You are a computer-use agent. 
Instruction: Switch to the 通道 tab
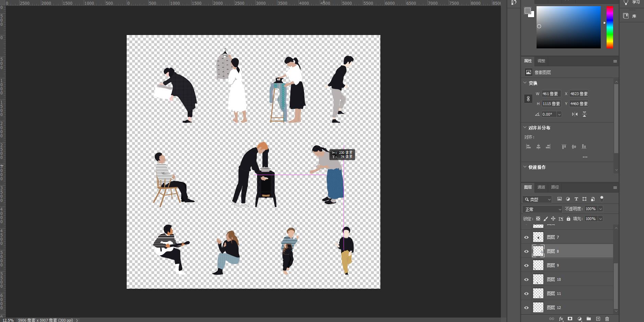[541, 187]
